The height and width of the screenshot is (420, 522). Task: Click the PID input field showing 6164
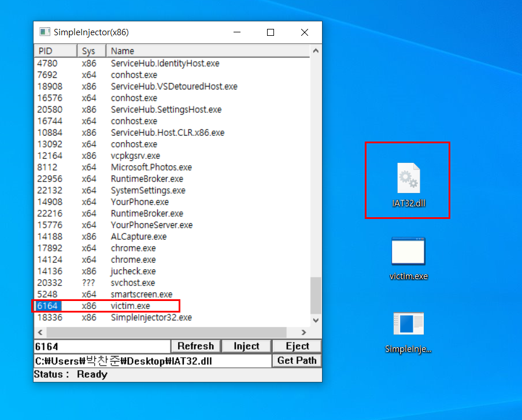(x=102, y=347)
